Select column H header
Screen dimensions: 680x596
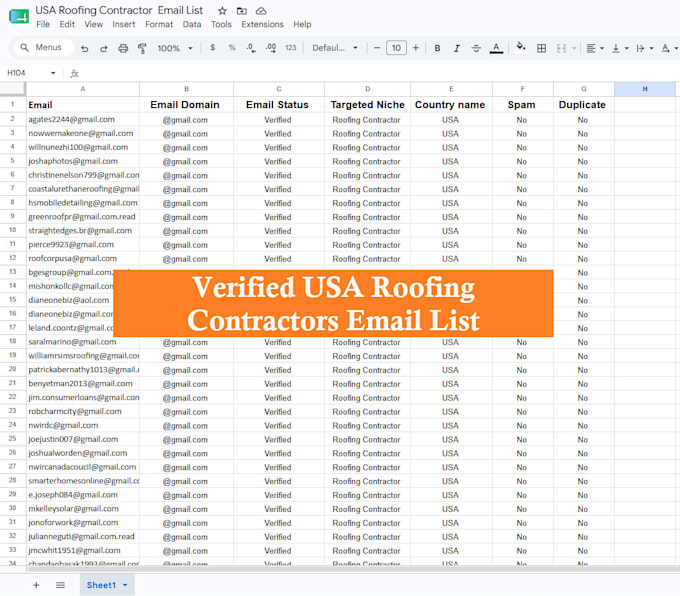pyautogui.click(x=645, y=89)
